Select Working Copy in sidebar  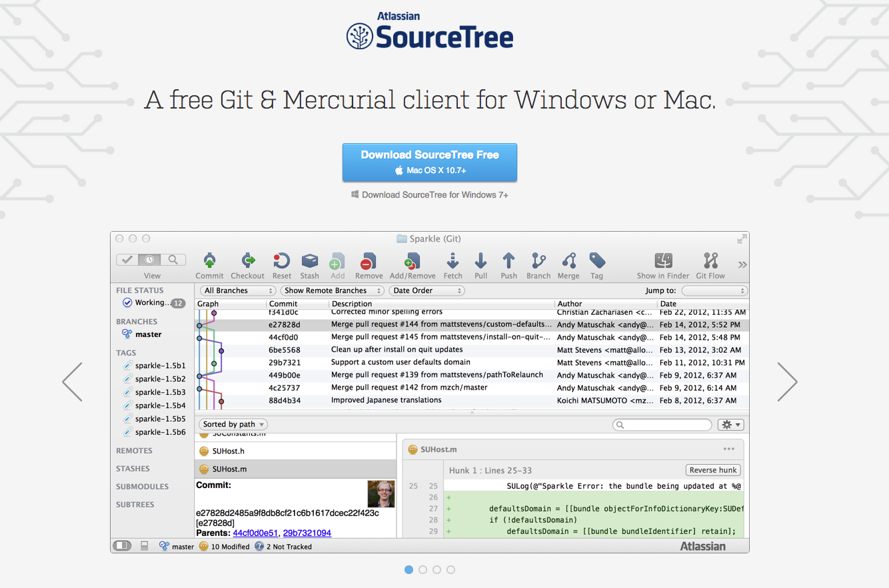click(153, 303)
